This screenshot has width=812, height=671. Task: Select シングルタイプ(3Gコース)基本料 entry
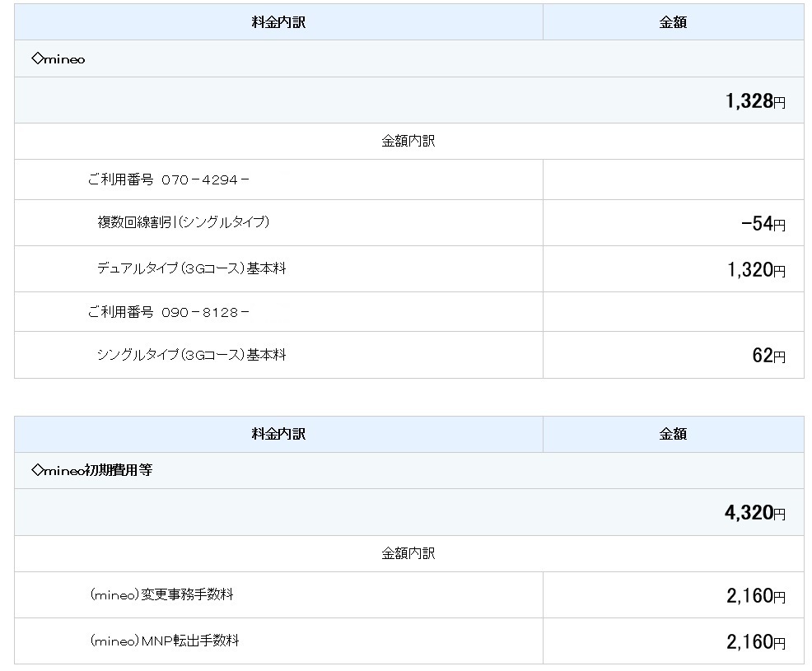click(x=191, y=355)
